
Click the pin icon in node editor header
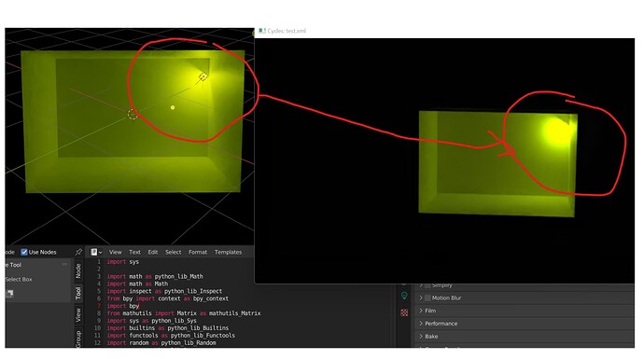[78, 252]
